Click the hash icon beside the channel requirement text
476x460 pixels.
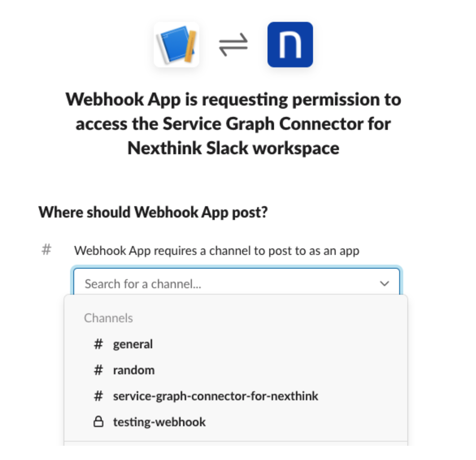click(47, 250)
